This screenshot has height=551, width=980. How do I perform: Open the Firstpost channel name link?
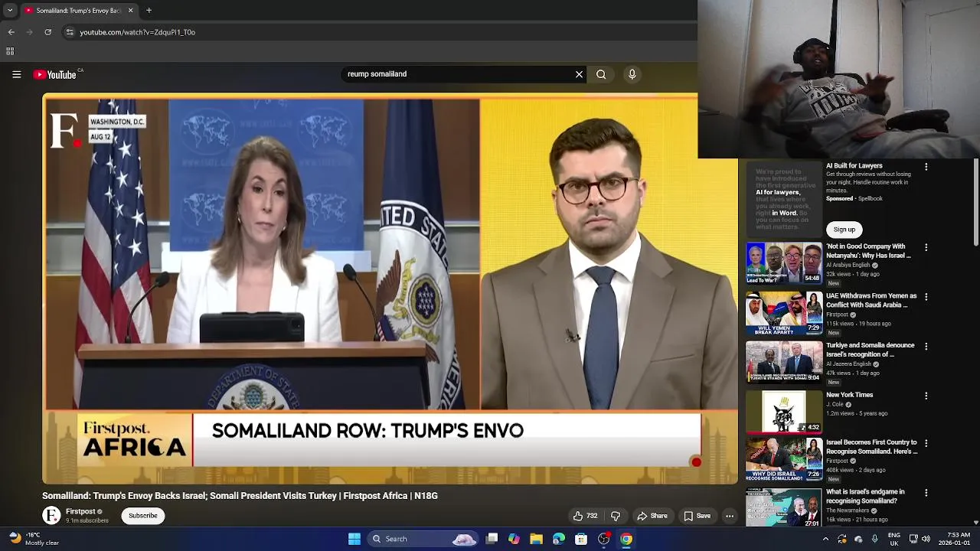80,511
